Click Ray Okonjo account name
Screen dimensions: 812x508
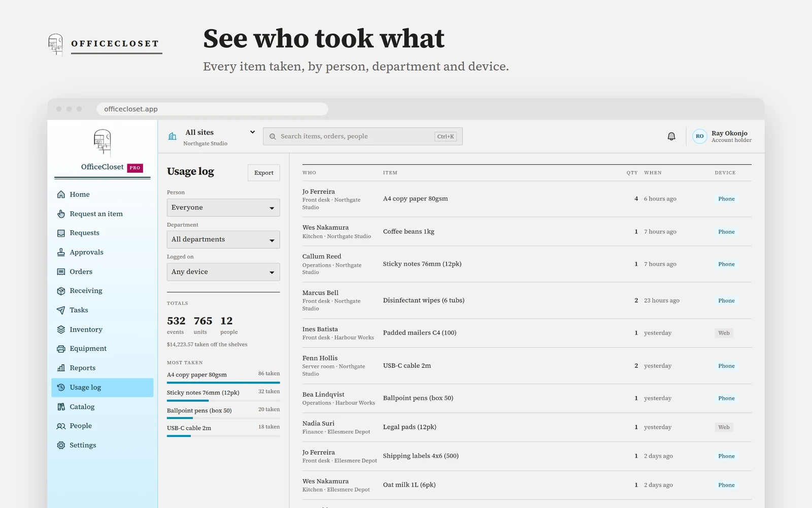(729, 133)
